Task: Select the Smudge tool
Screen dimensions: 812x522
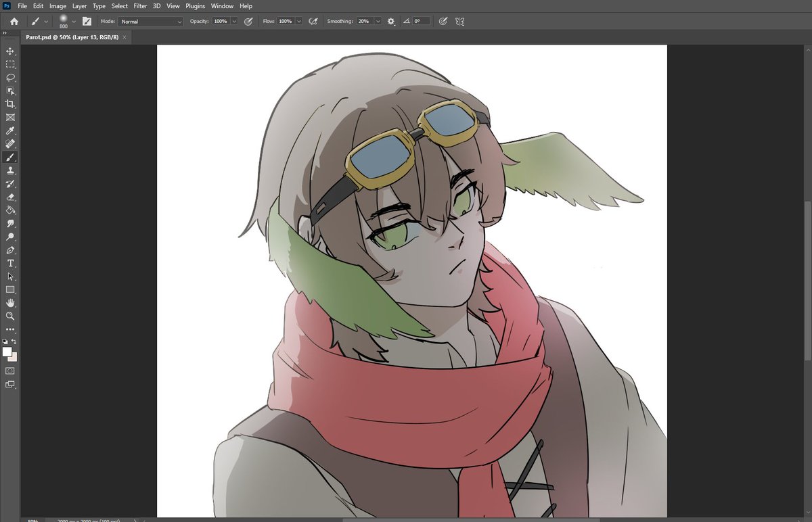Action: [10, 223]
